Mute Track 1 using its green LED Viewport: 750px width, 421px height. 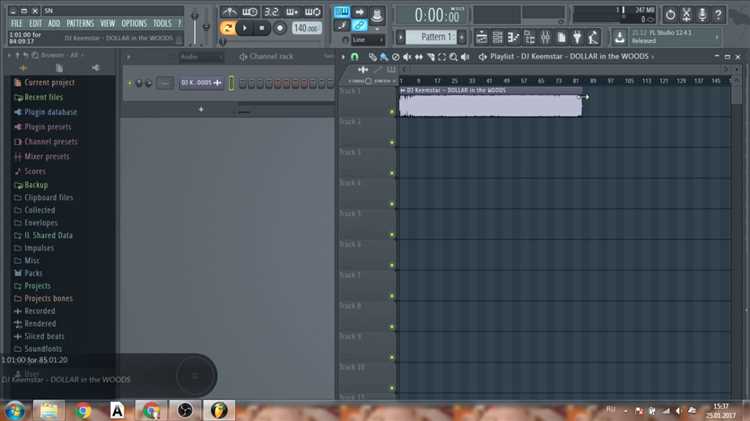point(392,111)
